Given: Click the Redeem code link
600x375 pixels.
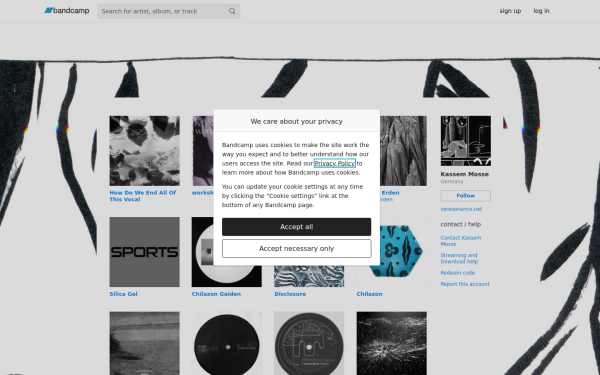Looking at the screenshot, I should (458, 273).
